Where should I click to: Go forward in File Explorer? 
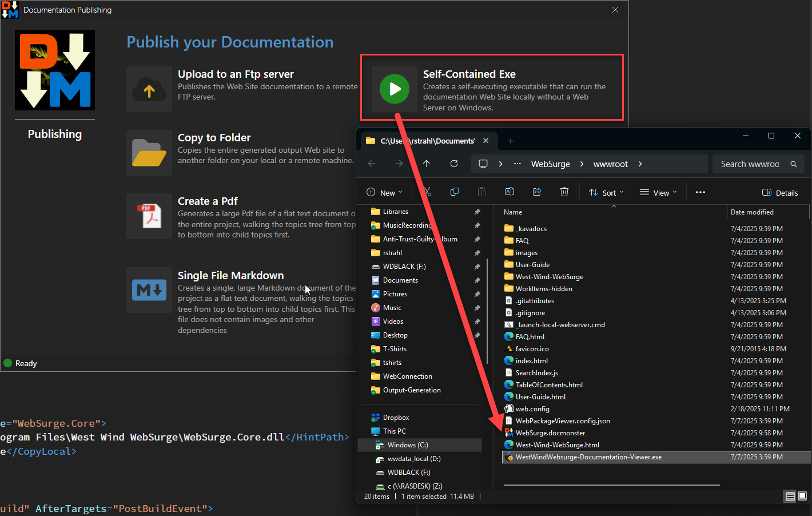tap(399, 164)
